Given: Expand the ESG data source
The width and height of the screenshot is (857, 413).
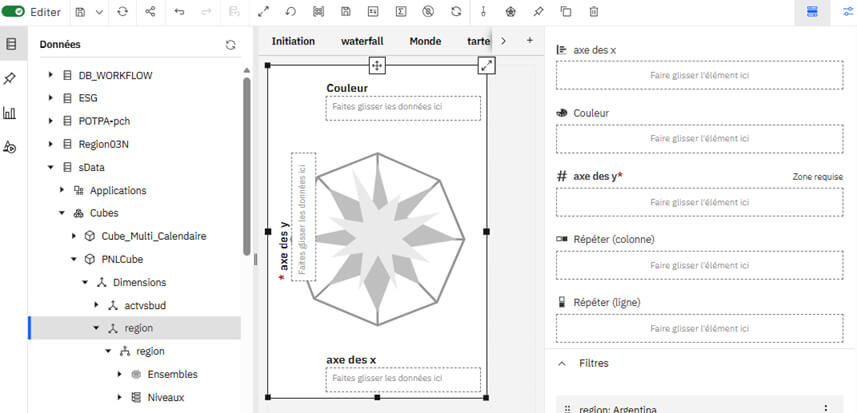Looking at the screenshot, I should [51, 98].
